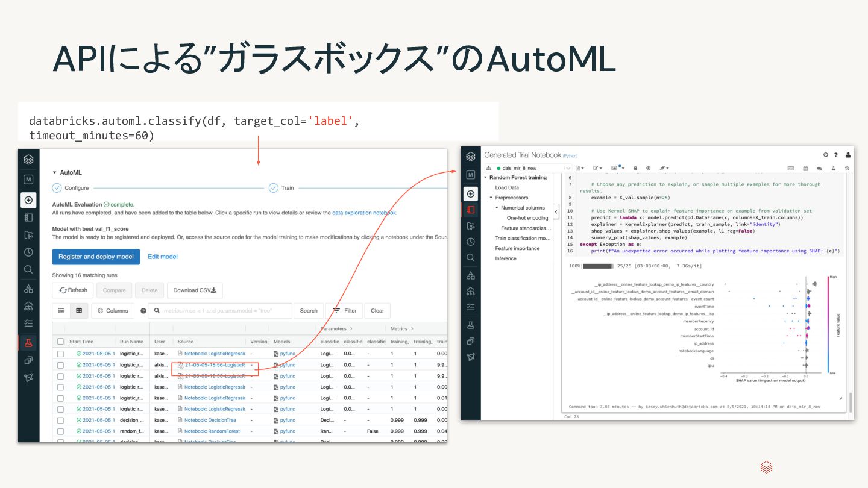868x488 pixels.
Task: Open red Workspace notebook icon in notebook window sidebar
Action: [471, 210]
